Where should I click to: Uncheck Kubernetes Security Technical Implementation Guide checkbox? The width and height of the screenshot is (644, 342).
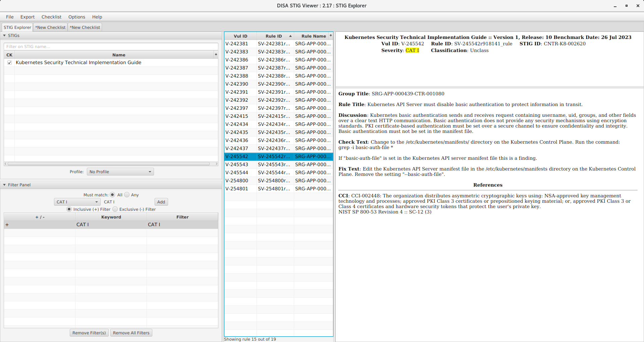click(x=9, y=62)
